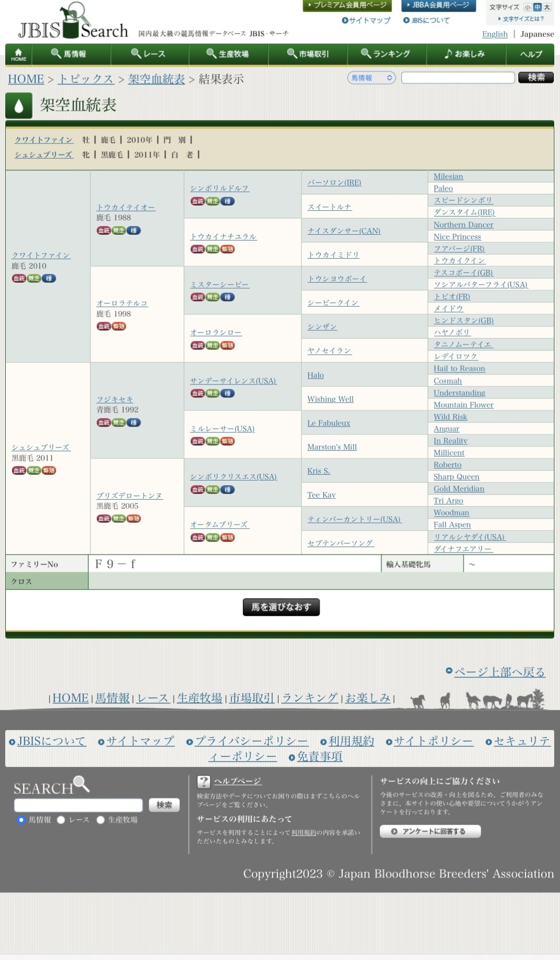Open the Kris S. pedigree link

[x=318, y=471]
